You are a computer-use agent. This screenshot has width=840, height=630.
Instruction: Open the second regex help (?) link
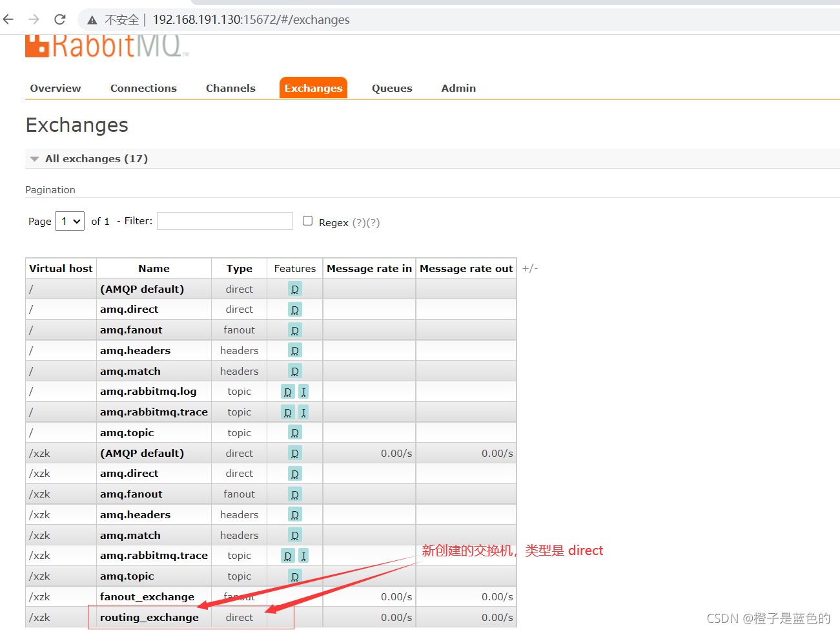[373, 223]
